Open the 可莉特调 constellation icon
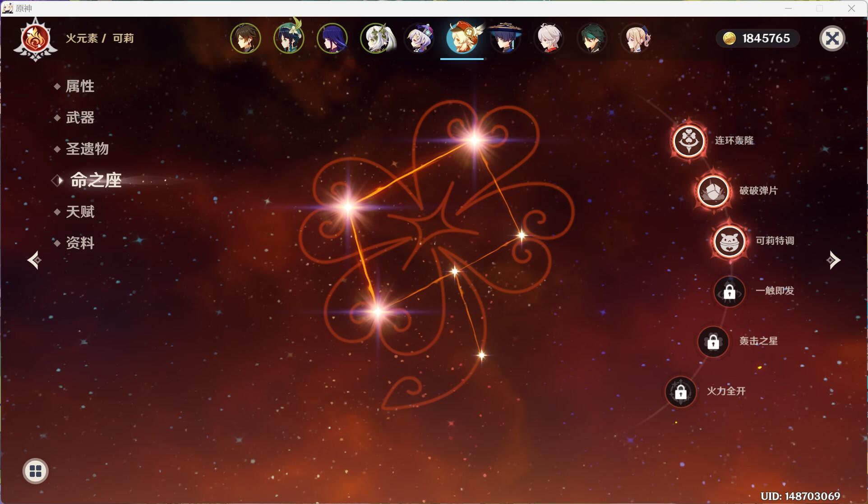Screen dimensions: 868x504 [x=729, y=241]
